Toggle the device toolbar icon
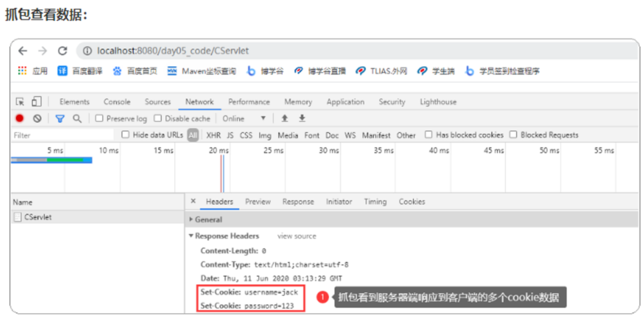The height and width of the screenshot is (319, 644). 36,102
